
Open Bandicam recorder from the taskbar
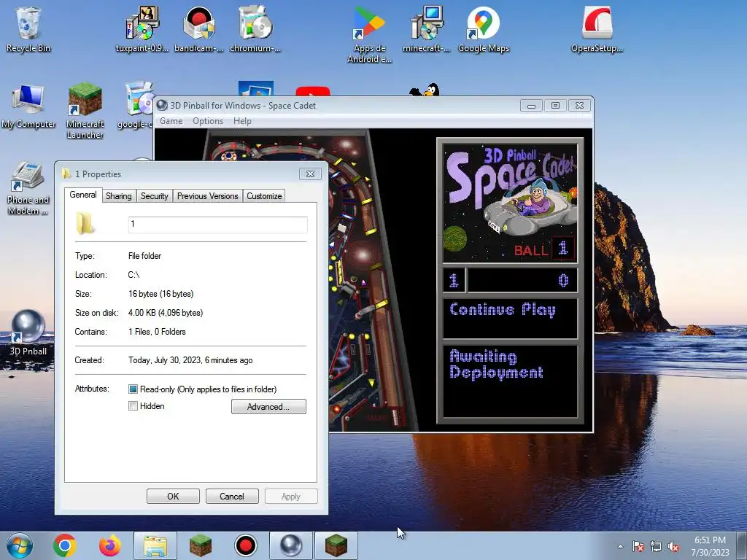point(246,545)
